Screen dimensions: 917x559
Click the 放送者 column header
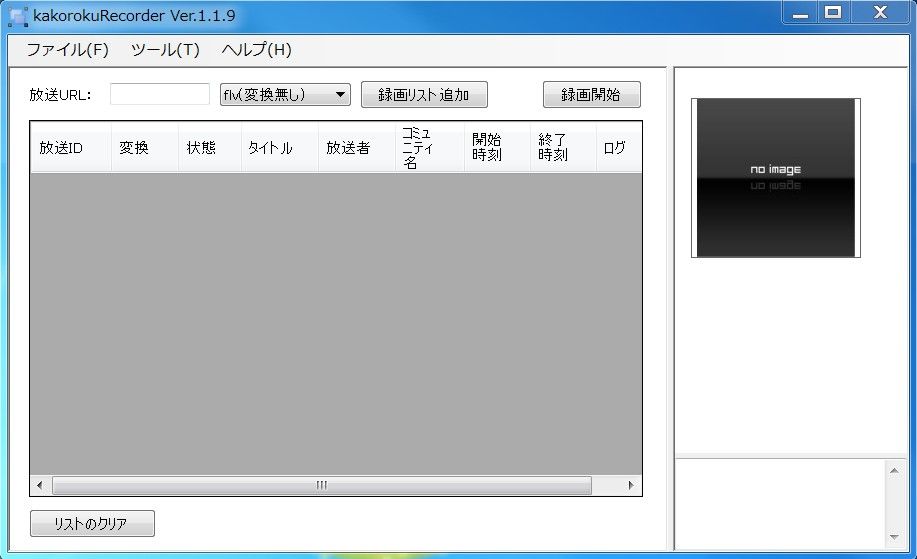point(357,147)
